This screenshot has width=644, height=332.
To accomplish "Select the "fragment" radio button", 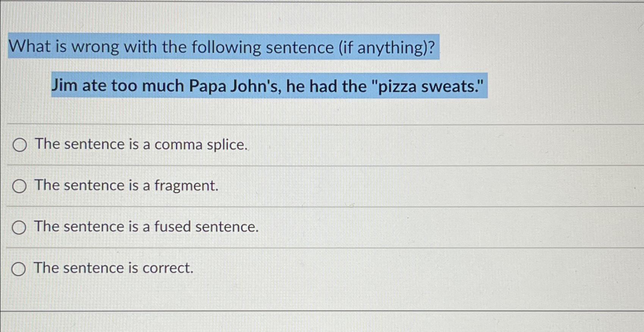I will tap(19, 186).
